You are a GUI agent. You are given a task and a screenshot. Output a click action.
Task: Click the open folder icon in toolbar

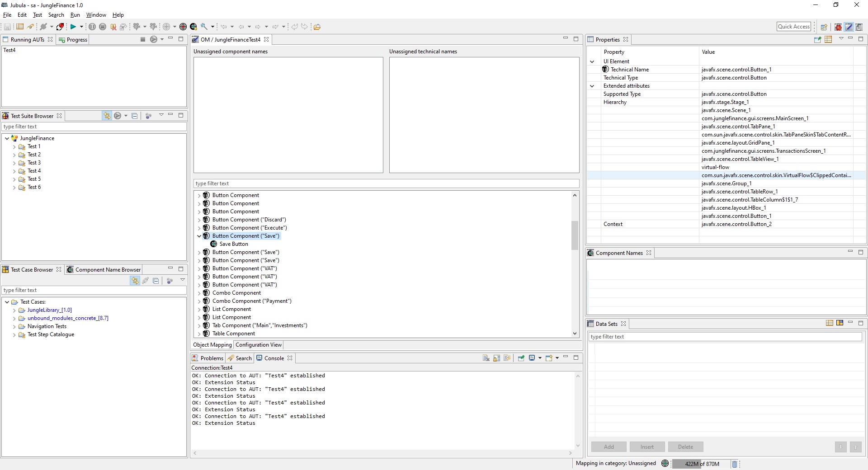coord(317,27)
